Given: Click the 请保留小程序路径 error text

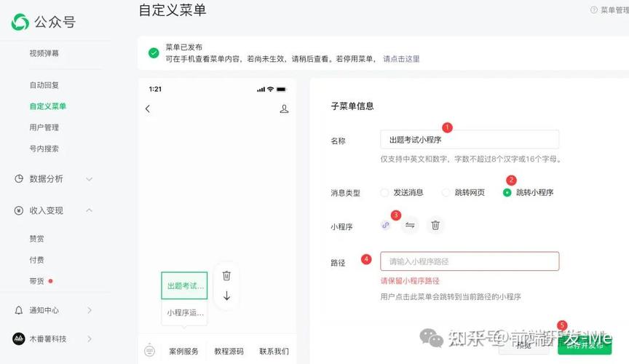Looking at the screenshot, I should [410, 280].
